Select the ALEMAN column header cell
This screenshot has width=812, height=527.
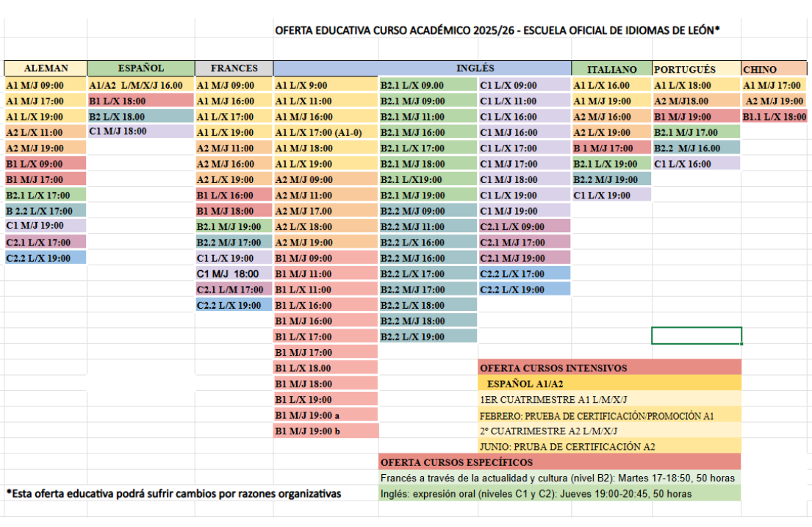click(x=46, y=68)
